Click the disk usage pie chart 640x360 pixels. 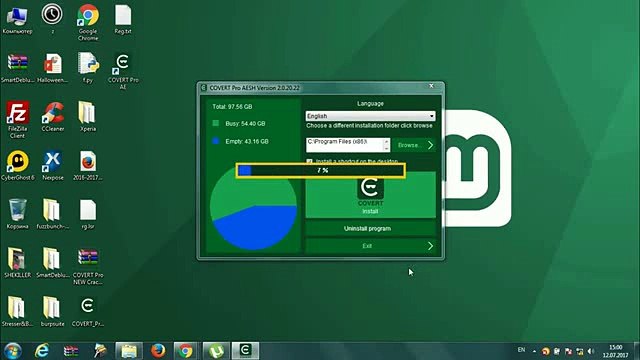pyautogui.click(x=253, y=207)
